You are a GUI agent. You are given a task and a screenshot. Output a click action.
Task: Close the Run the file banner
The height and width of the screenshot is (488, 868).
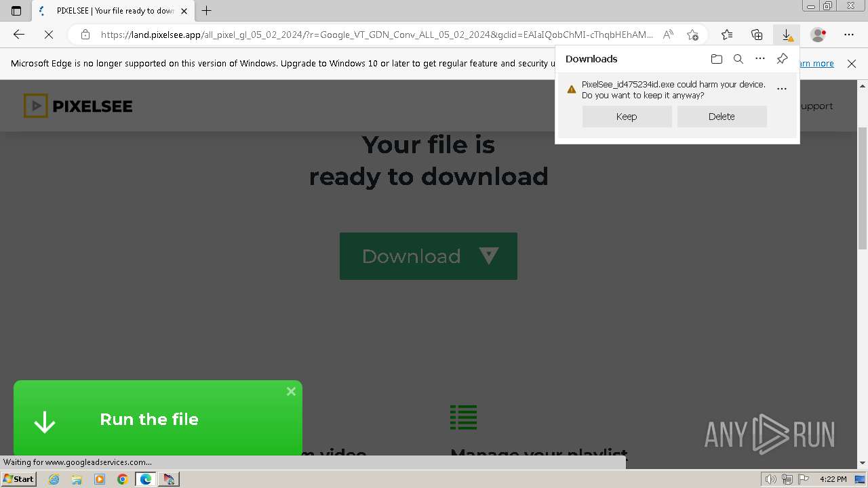click(291, 391)
